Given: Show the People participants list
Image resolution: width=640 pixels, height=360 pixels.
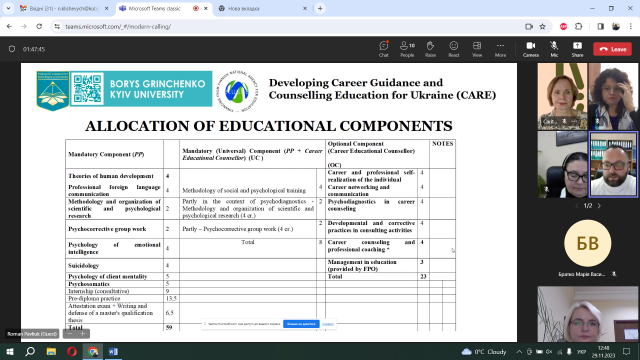Looking at the screenshot, I should click(407, 49).
